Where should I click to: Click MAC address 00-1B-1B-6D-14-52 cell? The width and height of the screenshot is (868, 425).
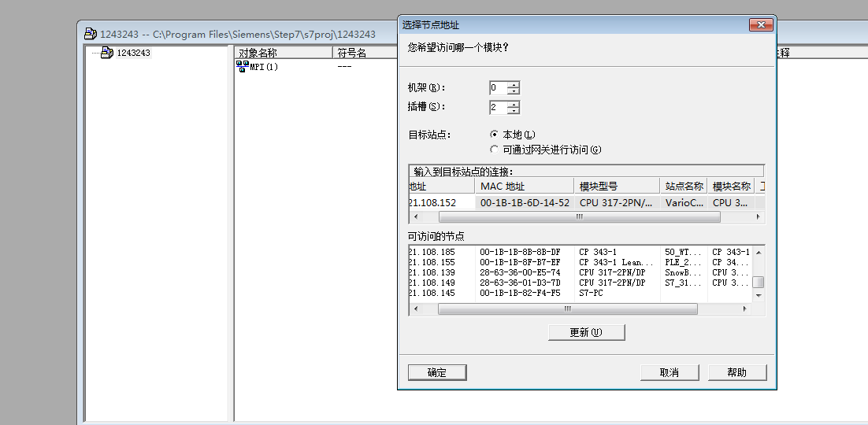(x=525, y=202)
